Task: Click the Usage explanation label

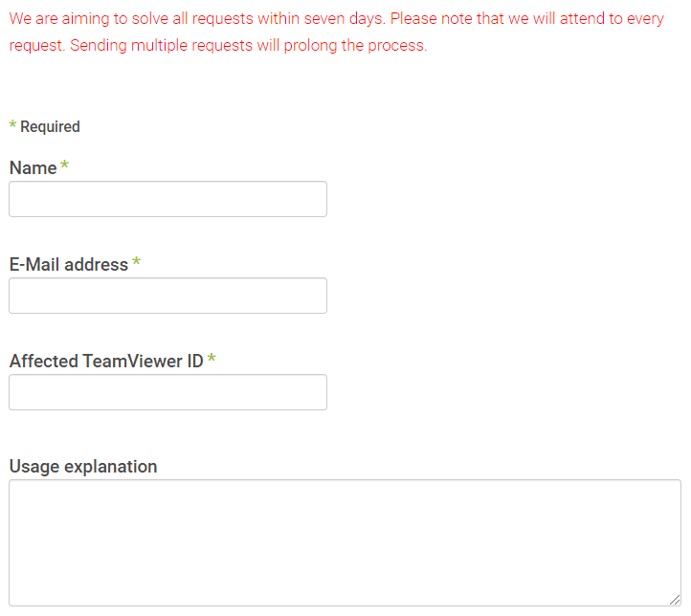Action: click(83, 466)
